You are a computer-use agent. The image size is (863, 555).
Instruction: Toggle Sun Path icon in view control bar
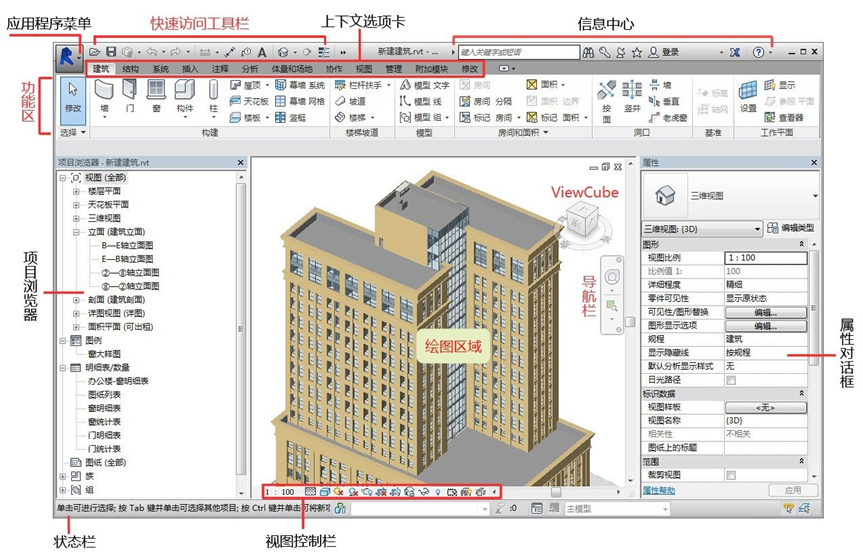338,492
